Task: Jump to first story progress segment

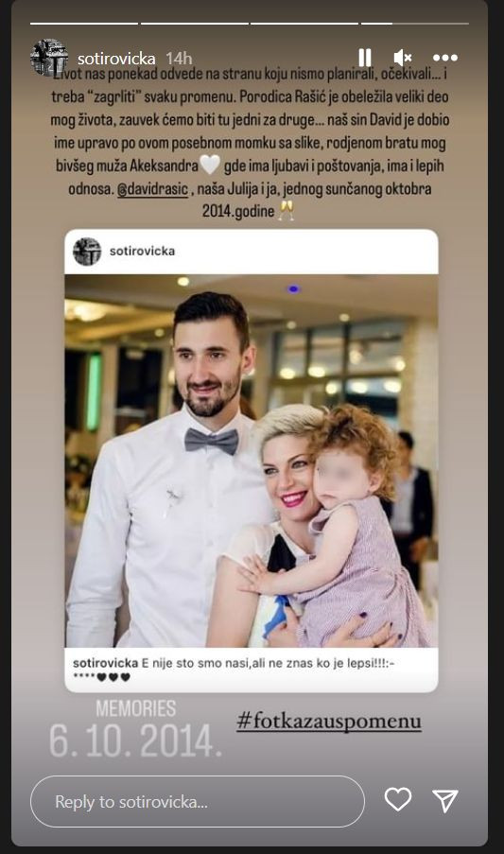Action: click(x=84, y=24)
